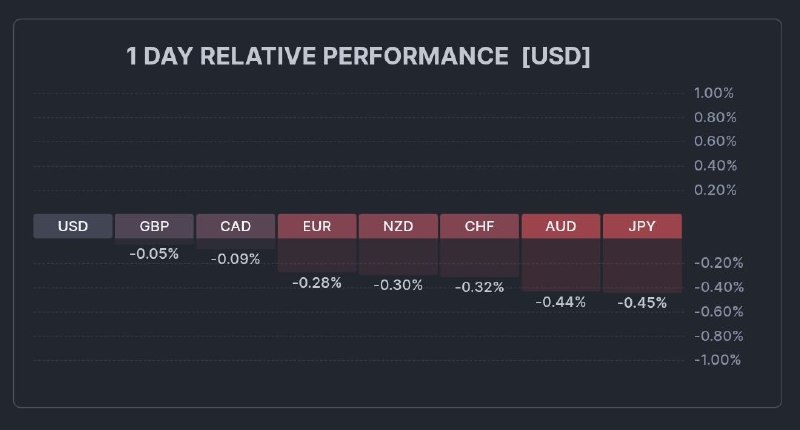Click the NZD currency bar
Image resolution: width=800 pixels, height=430 pixels.
tap(398, 226)
